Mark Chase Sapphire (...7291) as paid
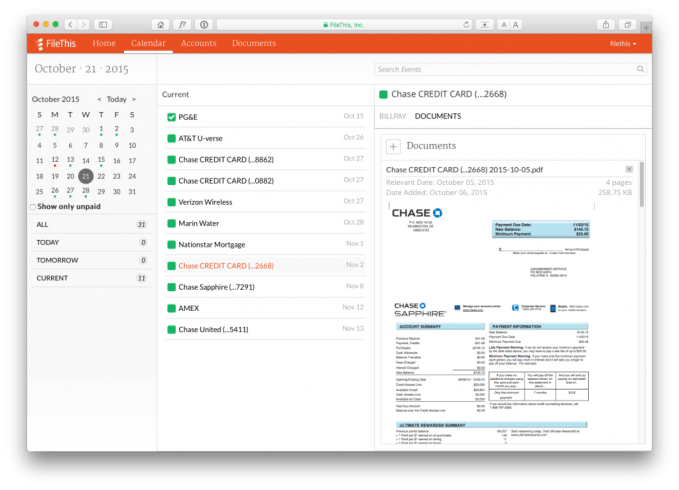Screen dimensions: 679x490 pos(171,287)
